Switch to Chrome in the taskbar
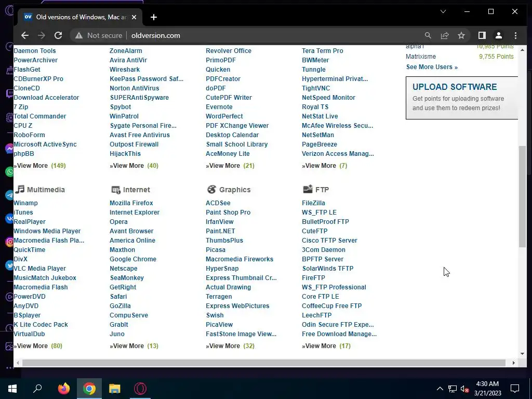The image size is (532, 399). click(x=89, y=389)
